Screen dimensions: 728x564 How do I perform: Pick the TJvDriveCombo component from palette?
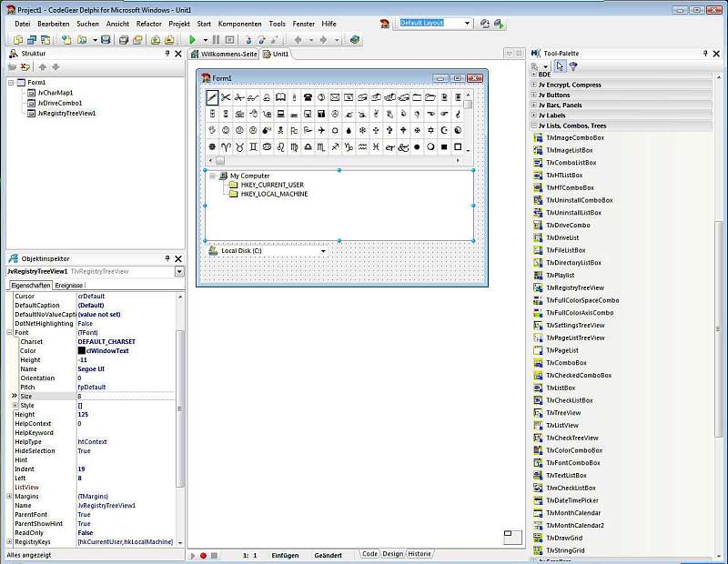pyautogui.click(x=568, y=225)
